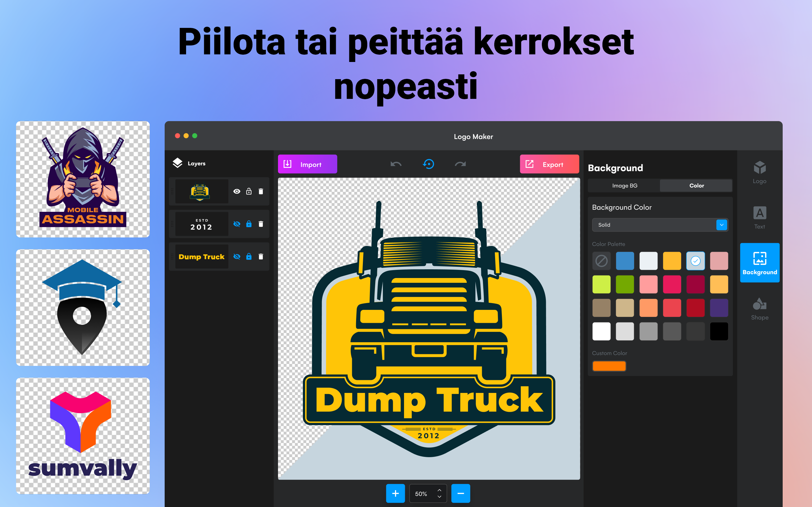Click the Import button
This screenshot has height=507, width=812.
pyautogui.click(x=307, y=164)
